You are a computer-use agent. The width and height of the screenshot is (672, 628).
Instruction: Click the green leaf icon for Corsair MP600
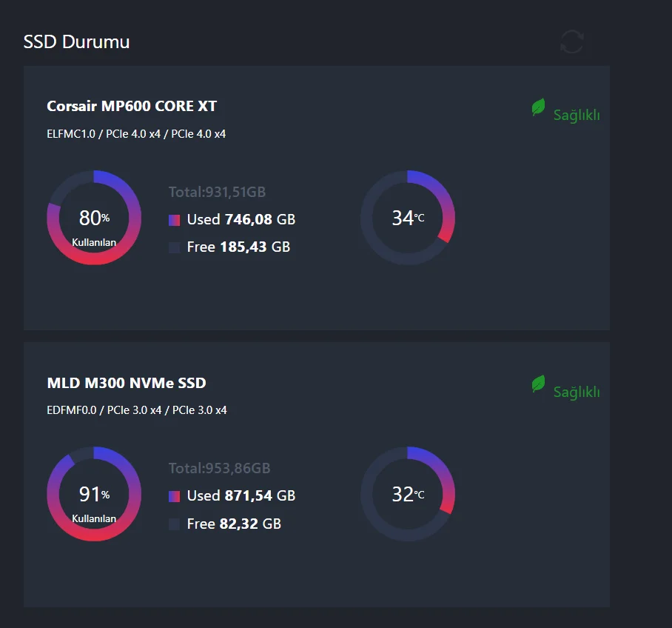pos(538,108)
